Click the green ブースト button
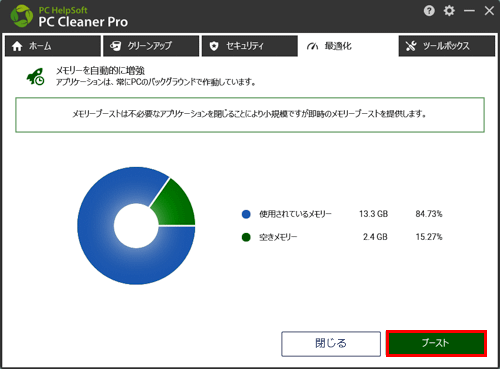This screenshot has width=500, height=369. coord(436,343)
